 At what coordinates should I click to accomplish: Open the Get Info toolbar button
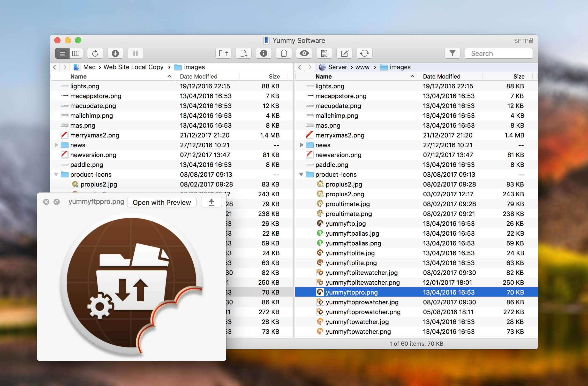(264, 53)
